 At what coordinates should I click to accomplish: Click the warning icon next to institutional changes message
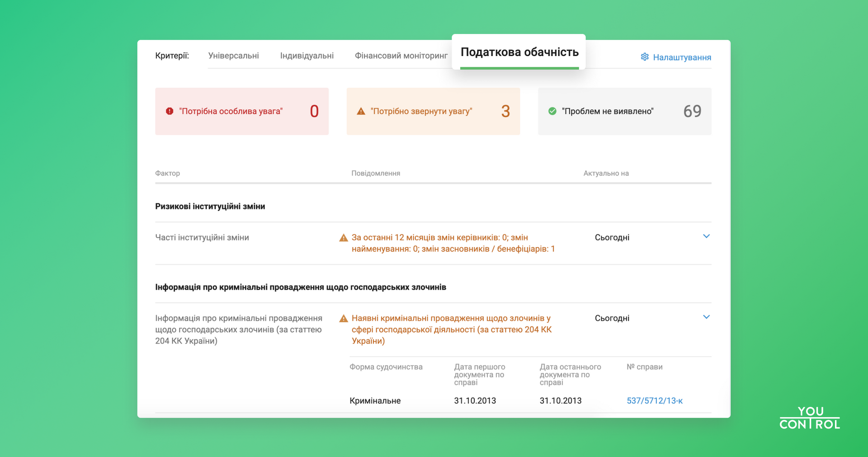[x=344, y=237]
